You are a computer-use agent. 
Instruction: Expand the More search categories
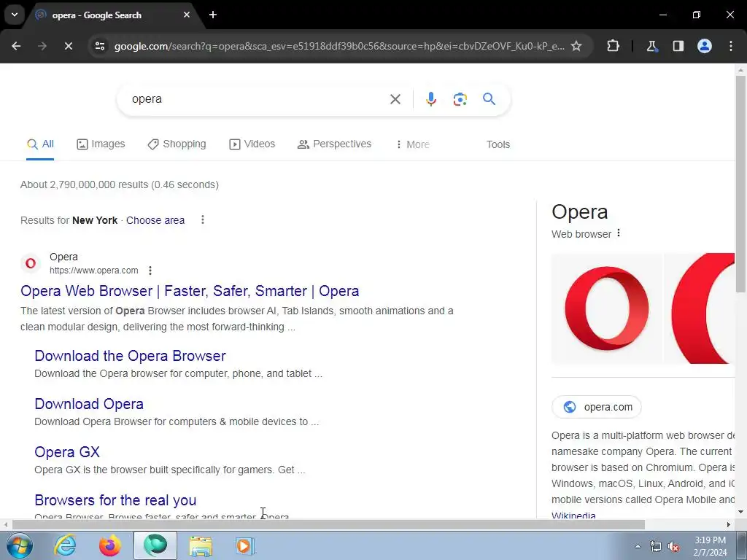click(412, 144)
